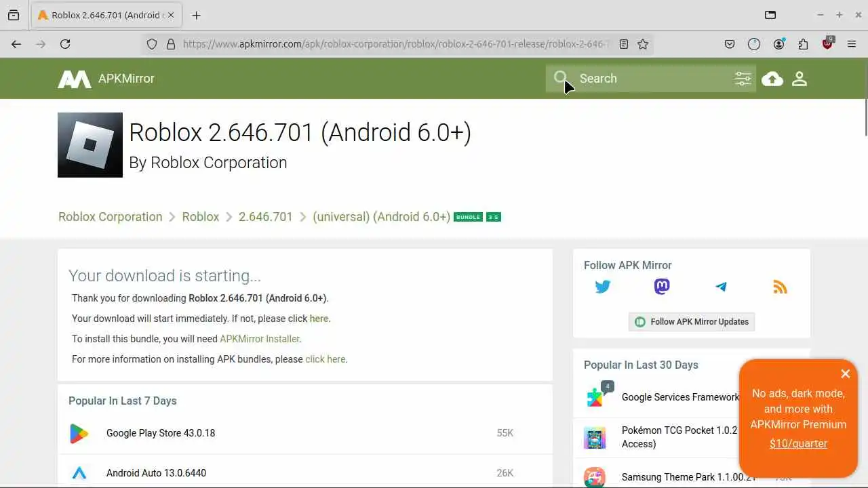868x488 pixels.
Task: Open the APKMirror Installer link
Action: tap(260, 339)
